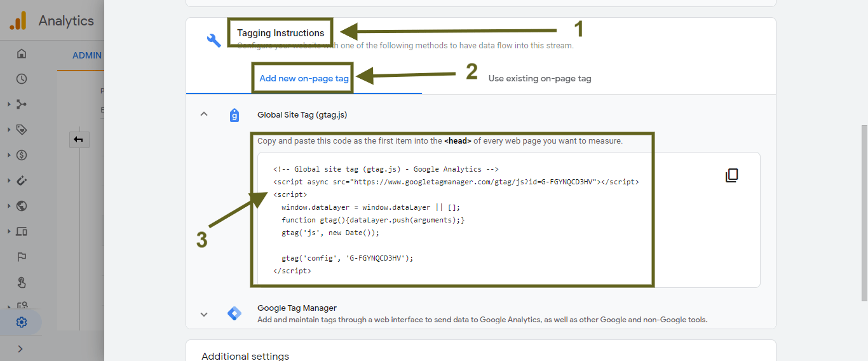Open Realtime clock icon in sidebar
868x361 pixels.
pyautogui.click(x=22, y=79)
